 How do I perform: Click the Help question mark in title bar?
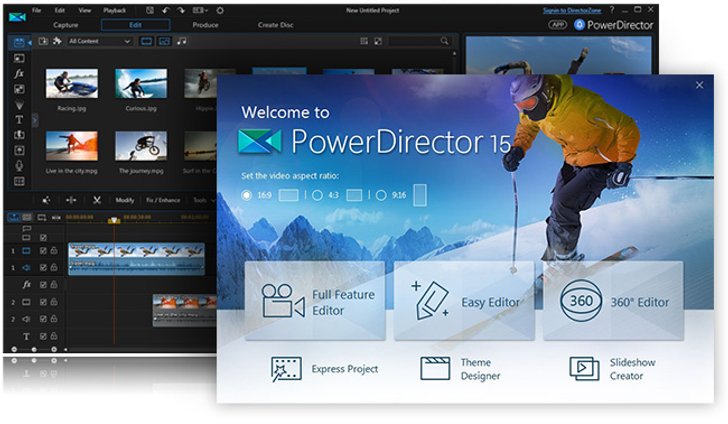(x=612, y=10)
